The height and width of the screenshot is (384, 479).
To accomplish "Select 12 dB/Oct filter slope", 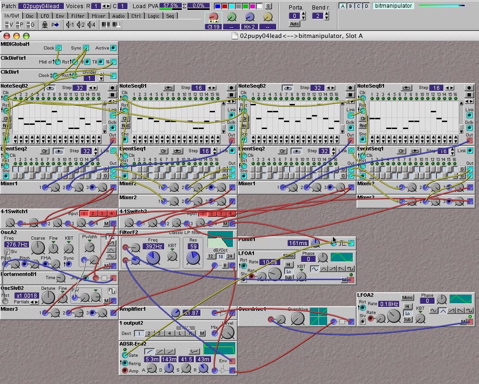I will click(211, 256).
